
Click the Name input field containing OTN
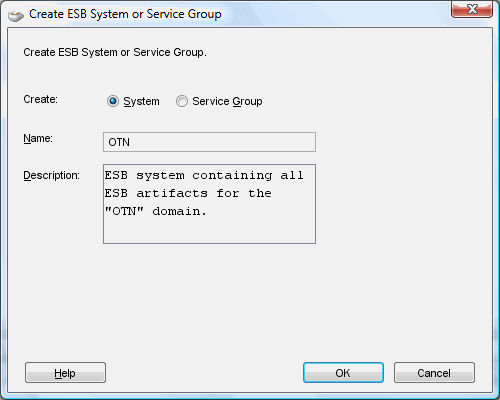[209, 142]
